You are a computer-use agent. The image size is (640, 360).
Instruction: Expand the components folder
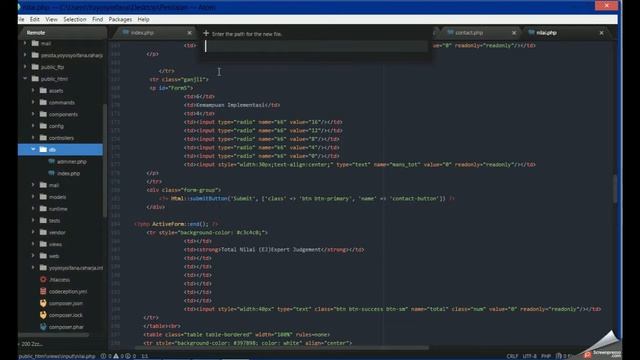pyautogui.click(x=33, y=114)
